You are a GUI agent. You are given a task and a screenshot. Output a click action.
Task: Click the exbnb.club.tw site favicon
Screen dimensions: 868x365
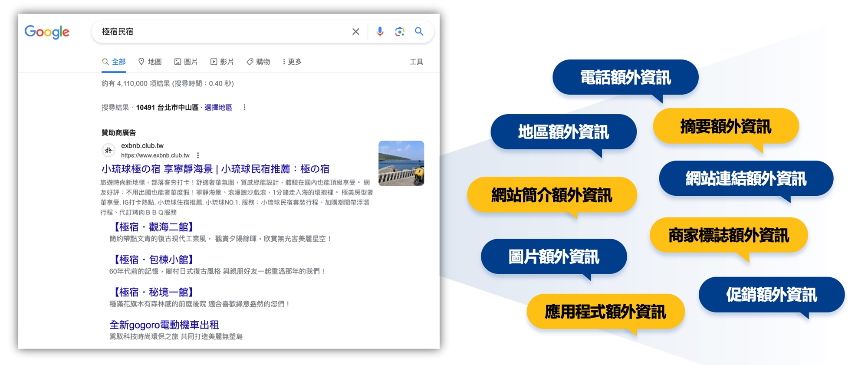point(108,150)
